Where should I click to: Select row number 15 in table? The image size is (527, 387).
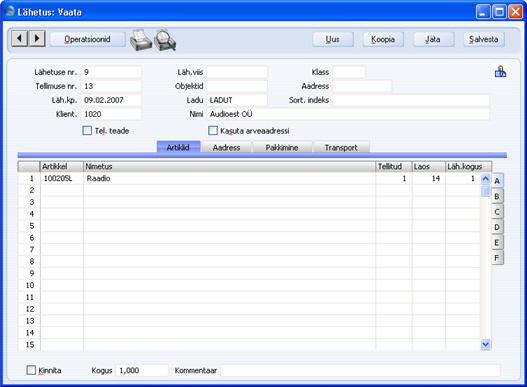coord(29,344)
